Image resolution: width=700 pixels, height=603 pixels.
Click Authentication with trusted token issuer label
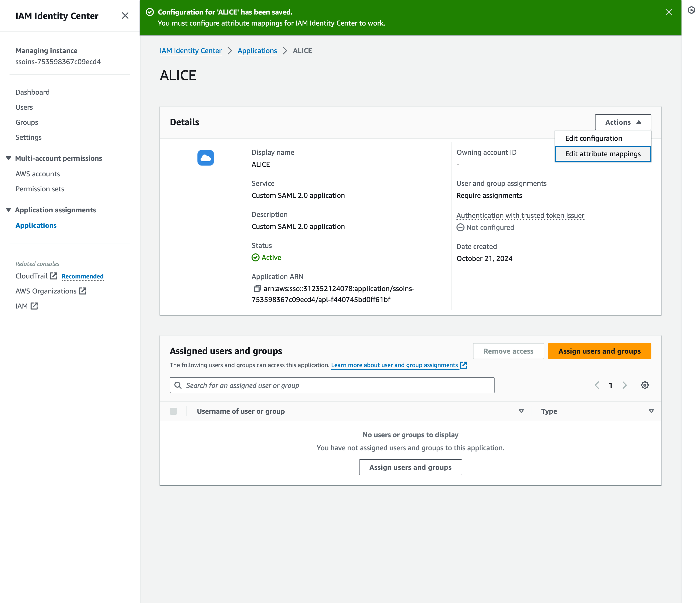click(520, 215)
